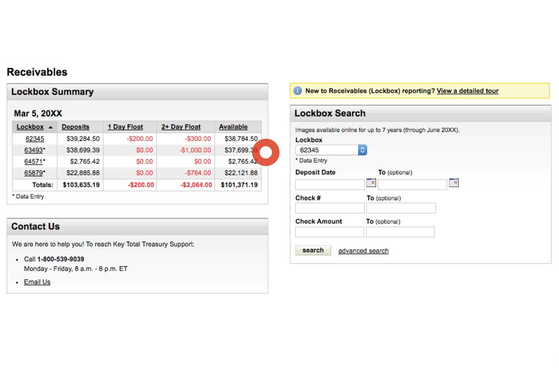
Task: Click the -$1,000.00 float value
Action: (x=195, y=150)
